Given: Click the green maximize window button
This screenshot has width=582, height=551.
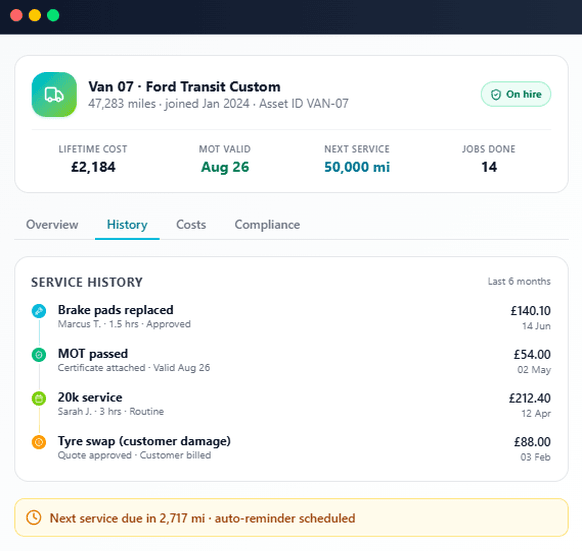Looking at the screenshot, I should tap(53, 15).
